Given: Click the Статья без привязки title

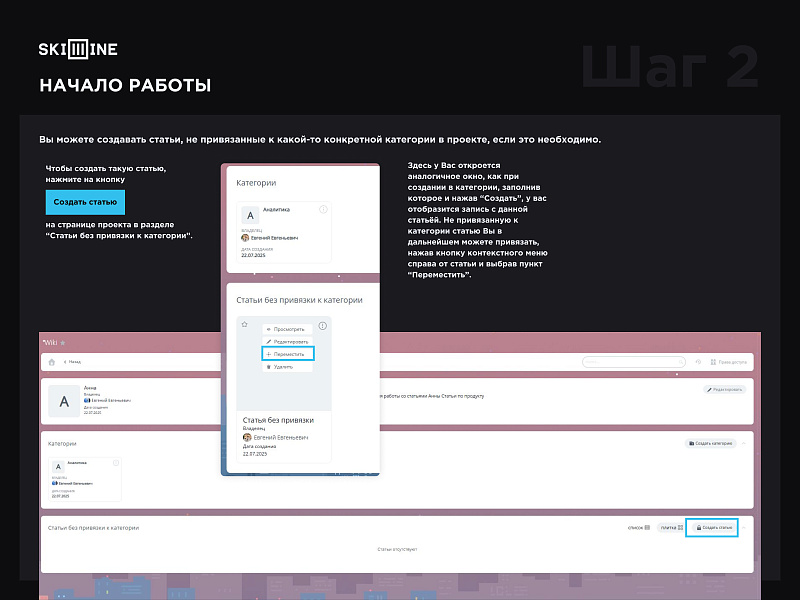Looking at the screenshot, I should 278,420.
